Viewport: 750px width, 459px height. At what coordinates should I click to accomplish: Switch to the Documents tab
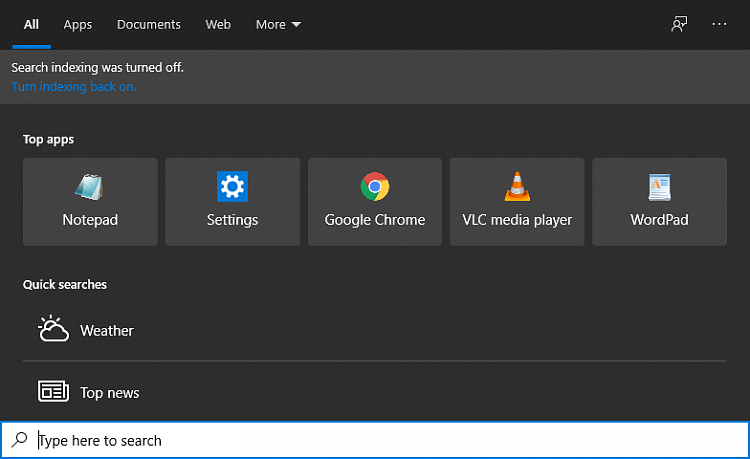point(149,24)
